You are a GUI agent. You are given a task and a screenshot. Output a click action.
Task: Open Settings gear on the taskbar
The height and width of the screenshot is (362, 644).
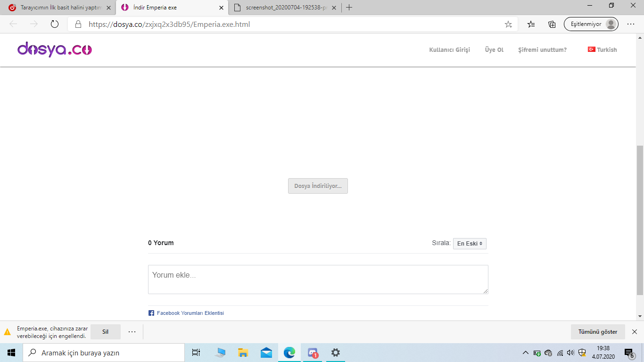pos(336,353)
